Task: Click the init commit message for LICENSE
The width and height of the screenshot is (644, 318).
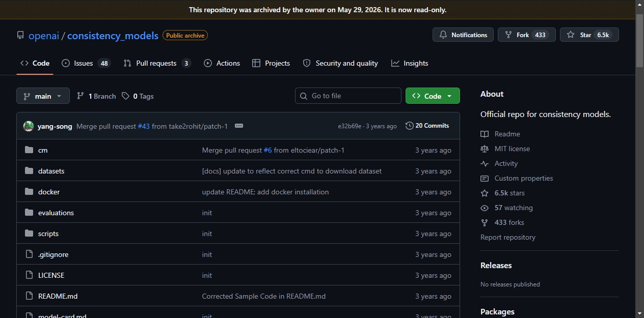Action: [207, 275]
